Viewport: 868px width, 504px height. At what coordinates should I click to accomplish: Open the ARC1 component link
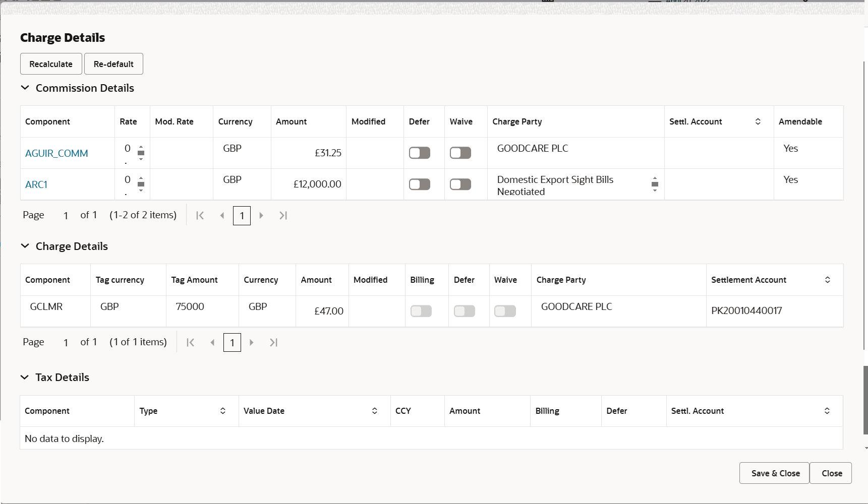pyautogui.click(x=36, y=184)
